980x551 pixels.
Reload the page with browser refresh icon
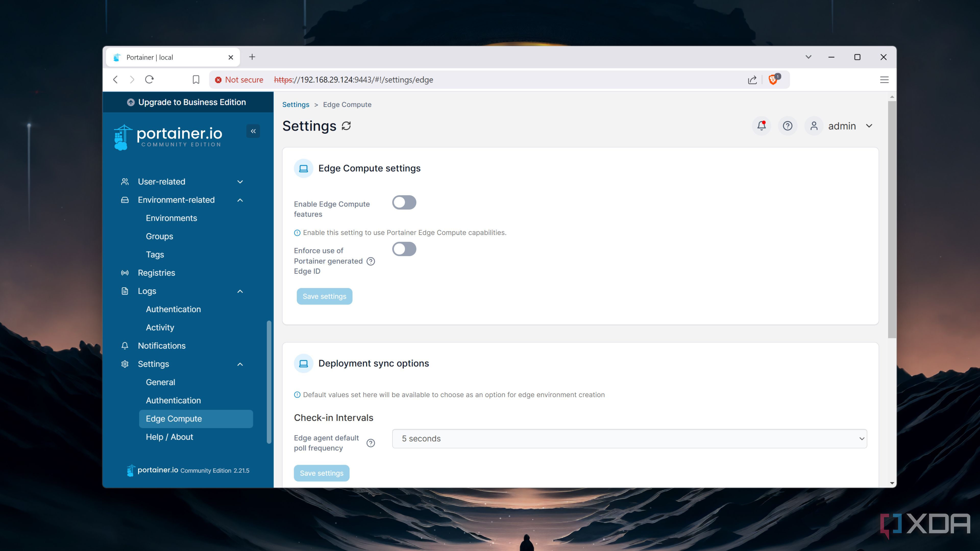[150, 80]
